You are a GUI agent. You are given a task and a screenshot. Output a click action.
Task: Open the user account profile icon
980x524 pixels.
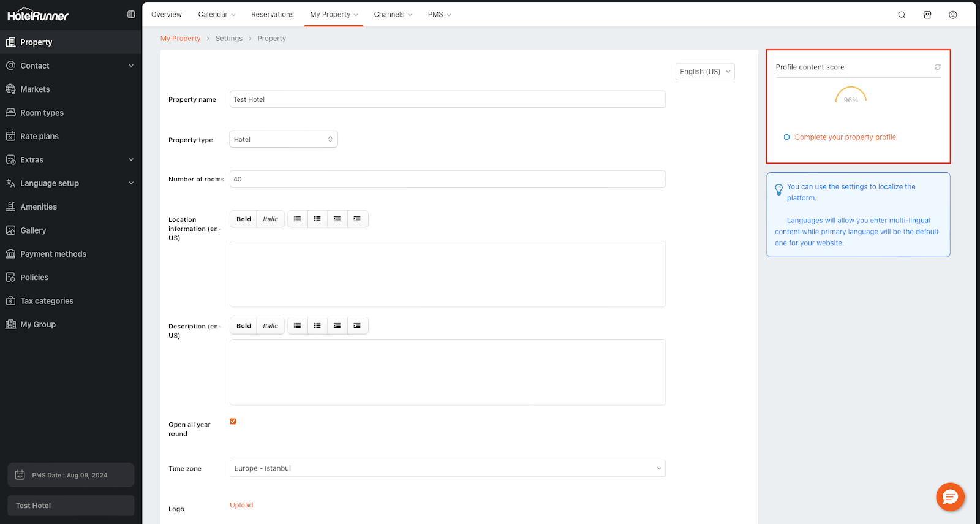tap(952, 15)
